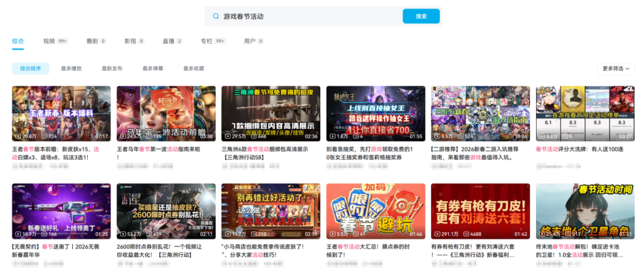Switch to the 视频 tab
Image resolution: width=644 pixels, height=275 pixels.
pyautogui.click(x=49, y=41)
